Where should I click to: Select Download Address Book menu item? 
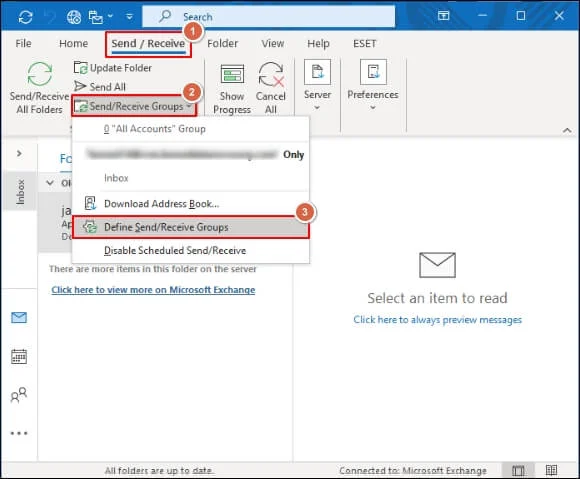191,203
